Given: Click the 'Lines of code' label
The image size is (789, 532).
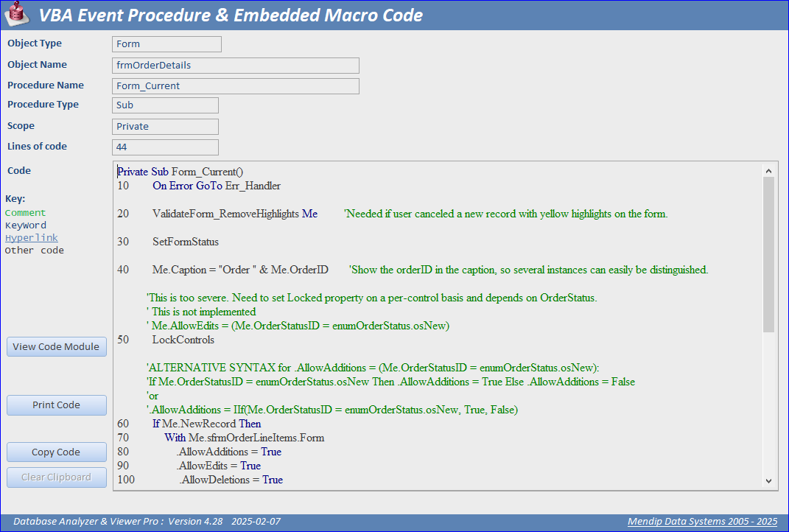Looking at the screenshot, I should tap(37, 147).
